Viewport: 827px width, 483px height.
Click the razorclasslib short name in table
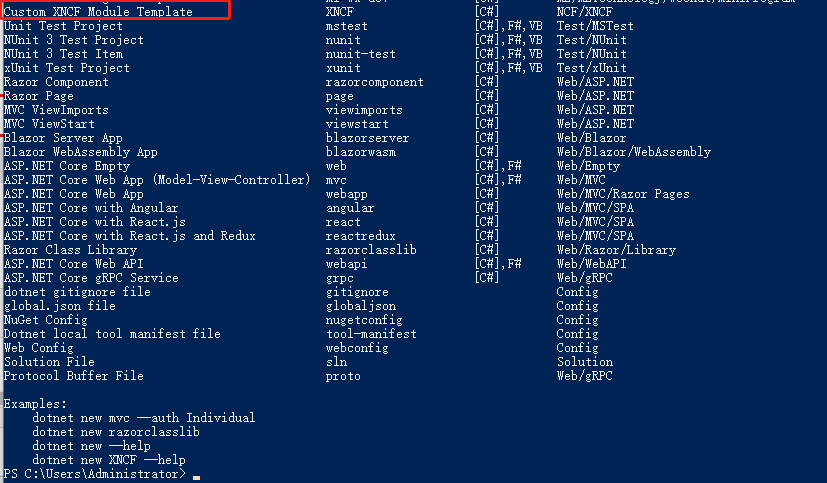click(x=371, y=250)
